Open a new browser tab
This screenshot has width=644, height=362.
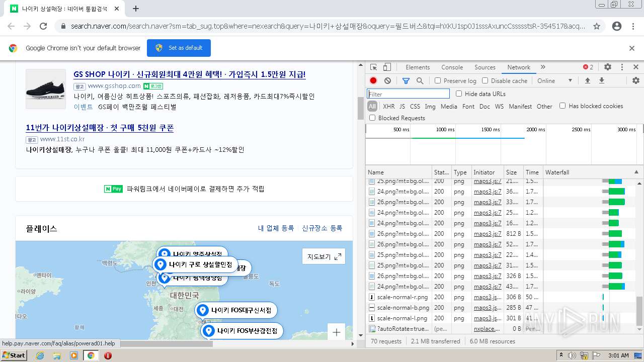pos(136,9)
